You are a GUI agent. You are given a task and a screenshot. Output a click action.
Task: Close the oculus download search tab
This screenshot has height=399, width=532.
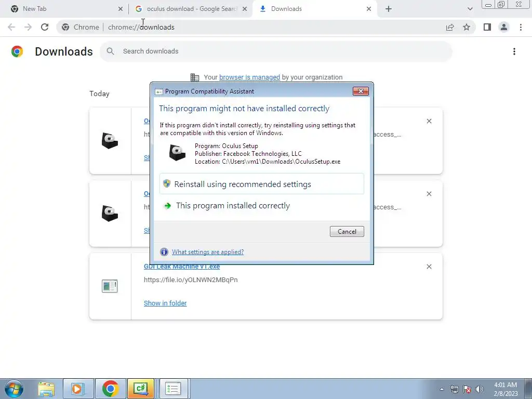244,9
